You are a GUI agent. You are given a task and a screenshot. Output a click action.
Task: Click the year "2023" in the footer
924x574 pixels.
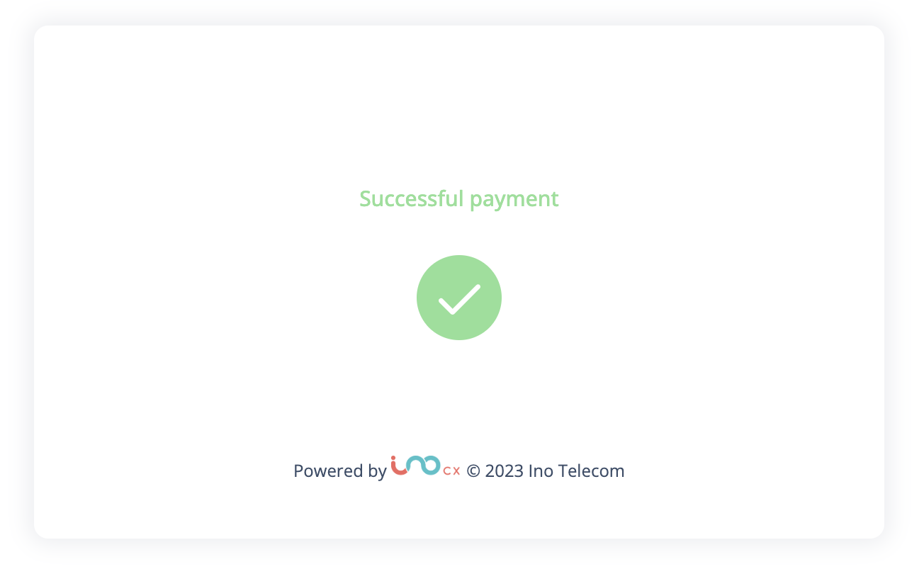pos(505,471)
